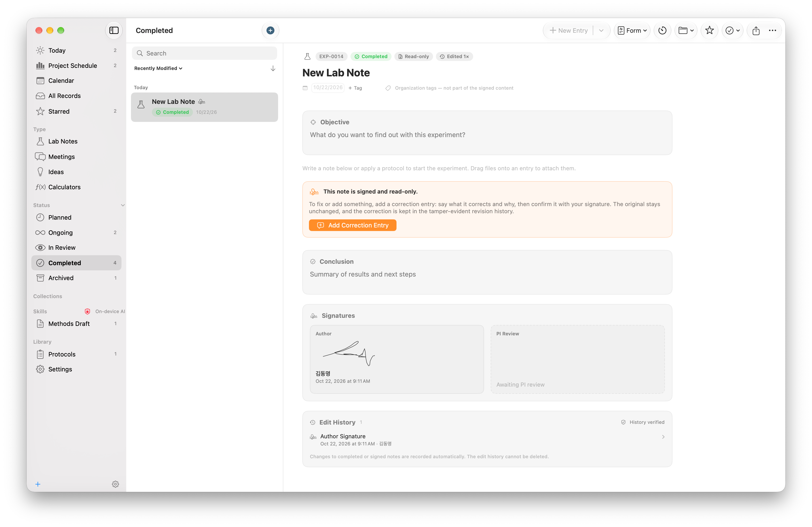Click the flask icon beside EXP-0014

click(x=307, y=56)
